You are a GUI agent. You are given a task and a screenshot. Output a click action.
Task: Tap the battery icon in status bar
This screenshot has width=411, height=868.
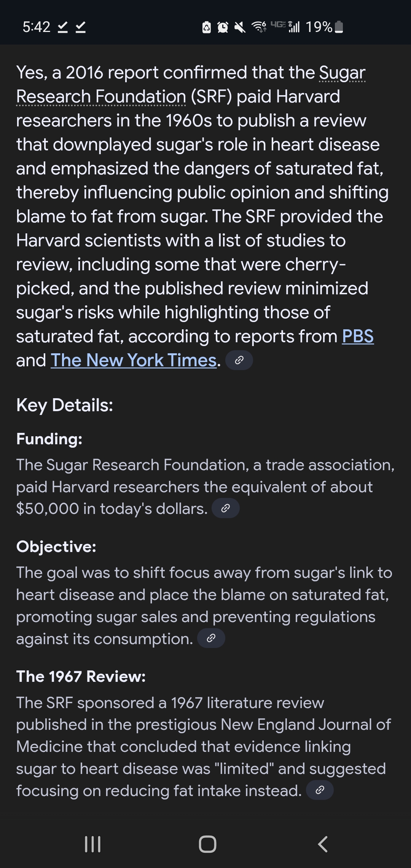click(339, 27)
